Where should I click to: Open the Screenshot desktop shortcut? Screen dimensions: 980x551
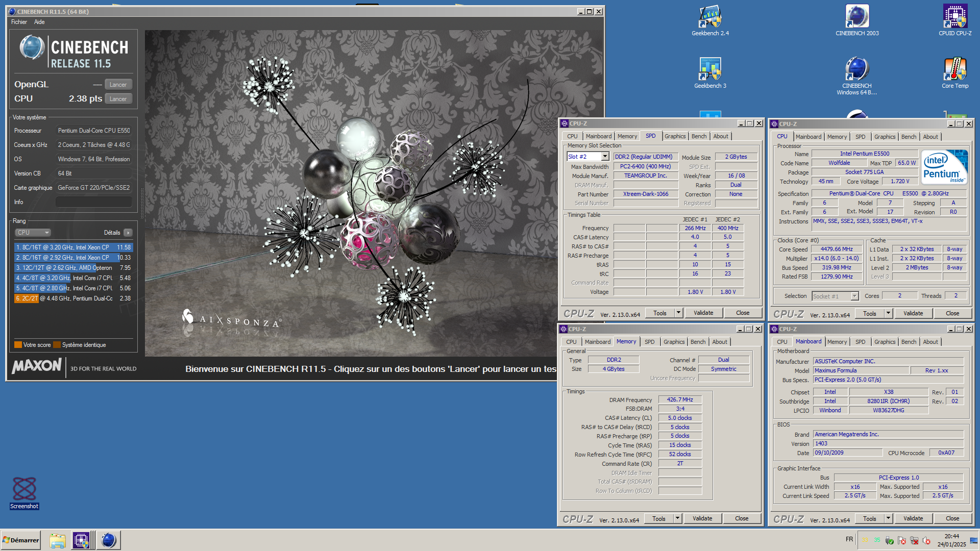24,493
